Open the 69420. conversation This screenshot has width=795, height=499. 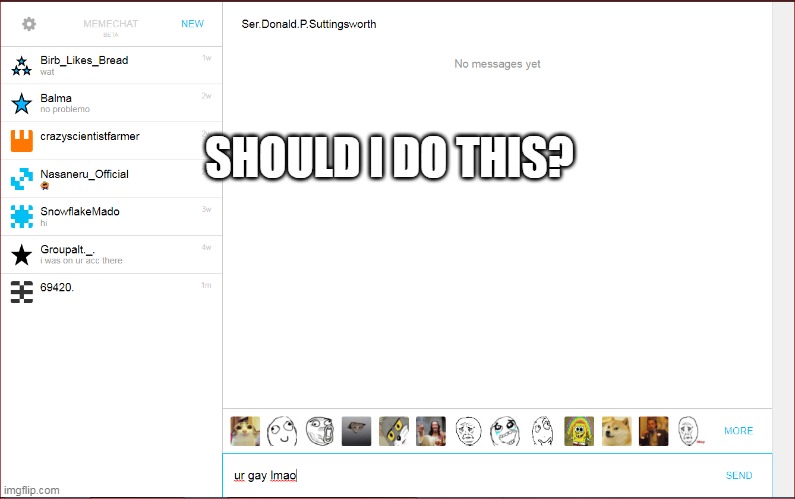pyautogui.click(x=112, y=293)
